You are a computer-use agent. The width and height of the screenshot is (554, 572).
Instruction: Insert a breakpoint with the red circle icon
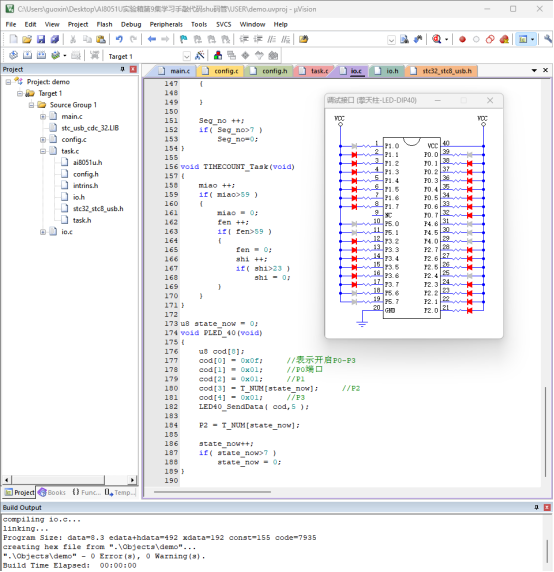pyautogui.click(x=462, y=39)
